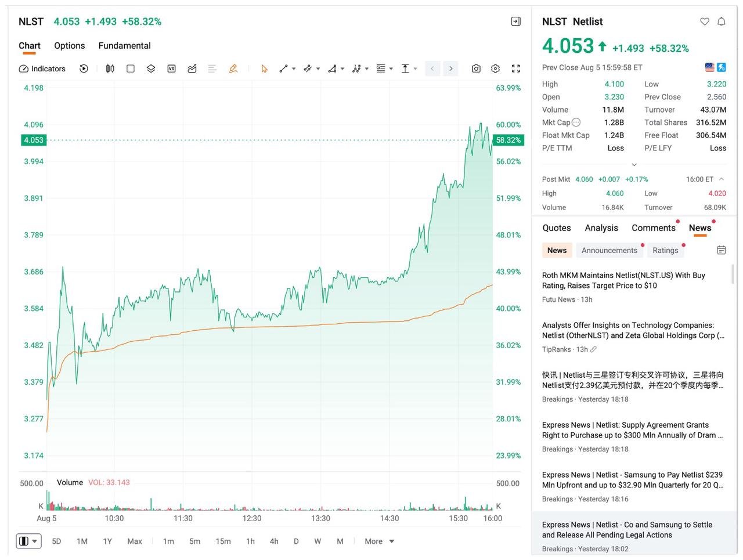Toggle the orange drawing pencil tool

click(x=233, y=68)
